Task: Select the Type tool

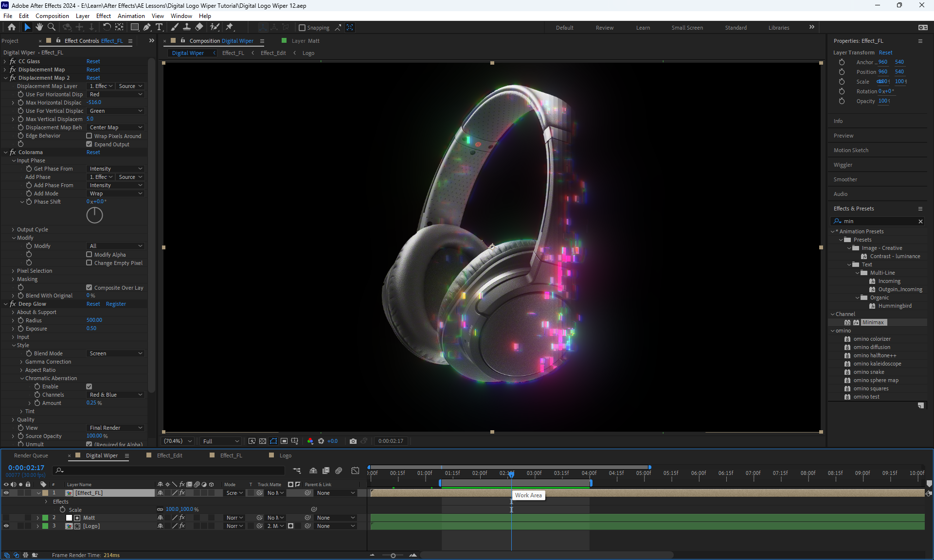Action: [x=159, y=27]
